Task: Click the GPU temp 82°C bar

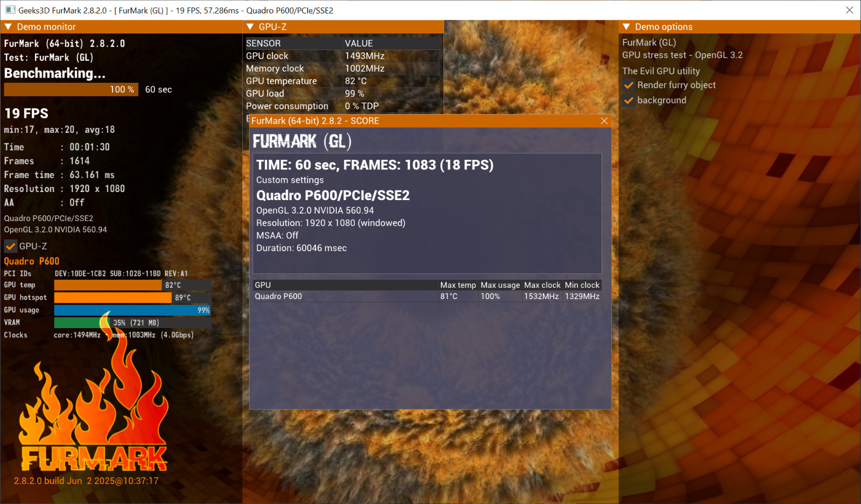Action: coord(132,285)
